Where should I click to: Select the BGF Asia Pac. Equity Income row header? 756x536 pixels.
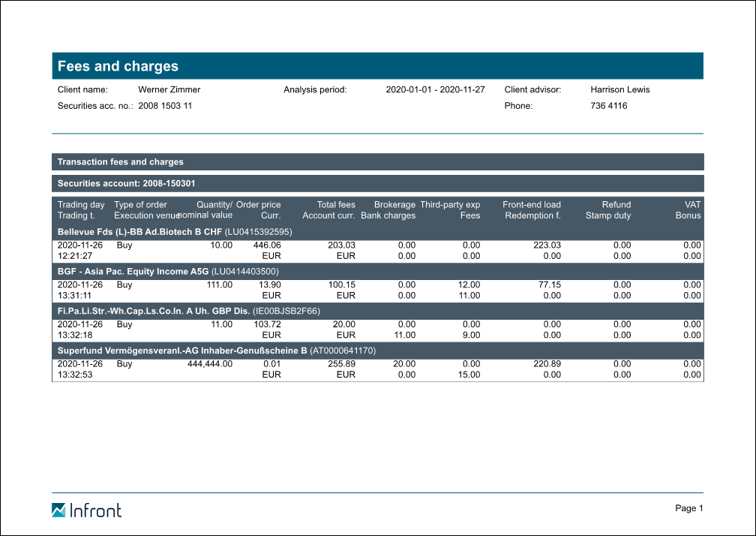168,272
